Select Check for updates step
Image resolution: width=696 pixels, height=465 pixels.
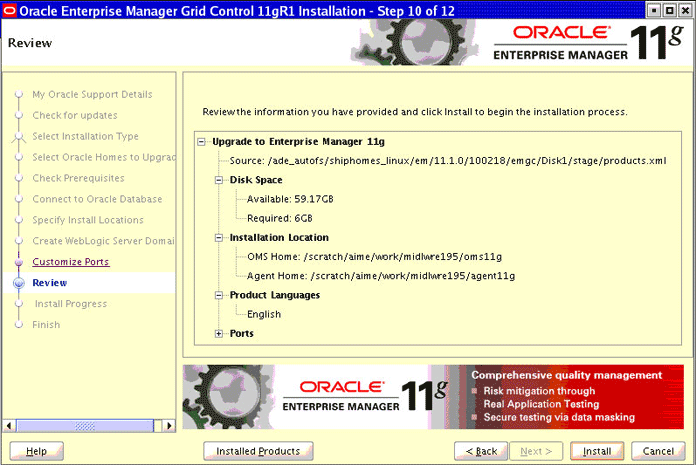pyautogui.click(x=75, y=115)
